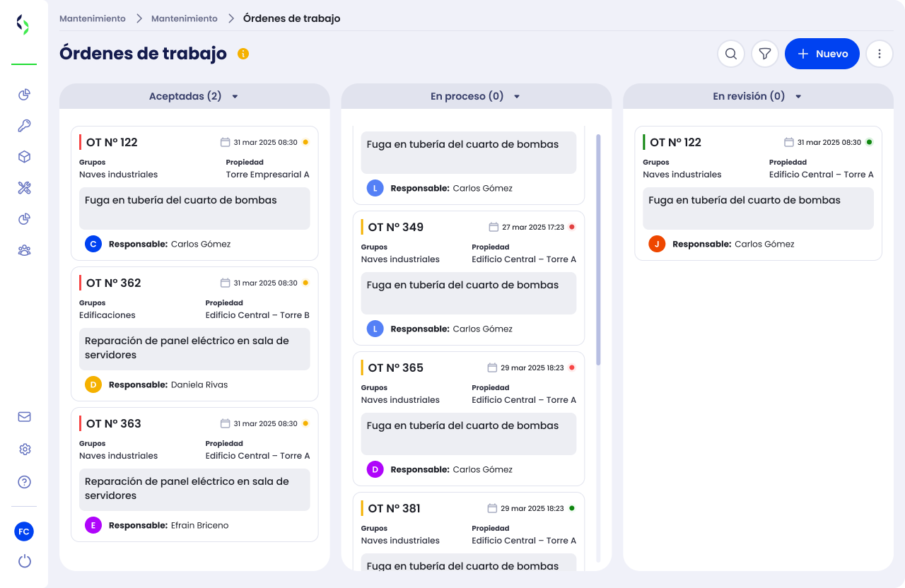Open the team users icon in sidebar
This screenshot has height=588, width=905.
[x=24, y=250]
